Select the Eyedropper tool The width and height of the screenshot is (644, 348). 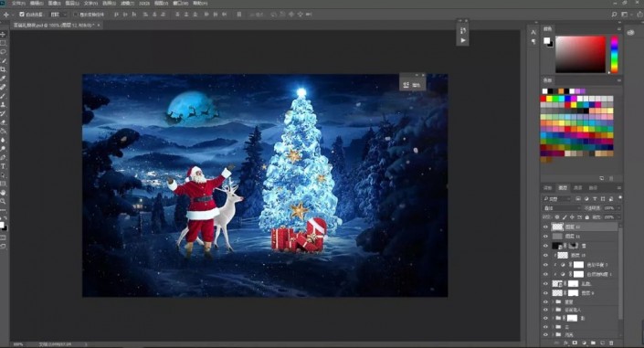pos(4,79)
